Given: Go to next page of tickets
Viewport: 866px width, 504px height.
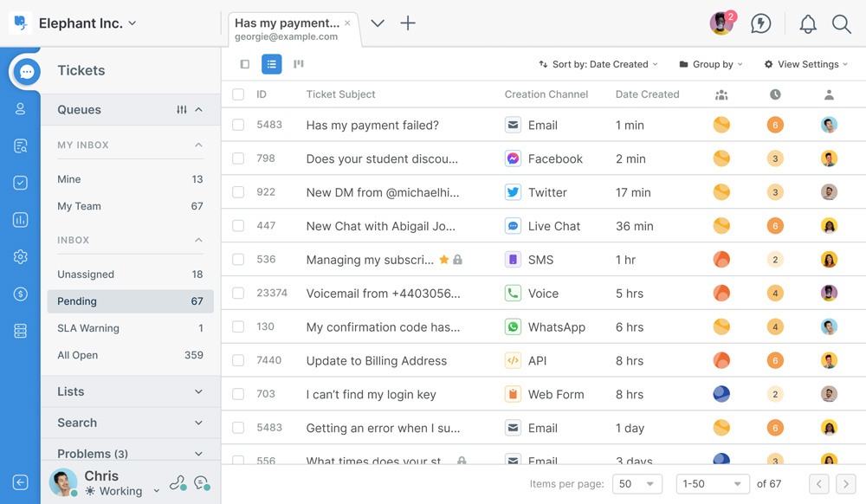Looking at the screenshot, I should [x=846, y=484].
